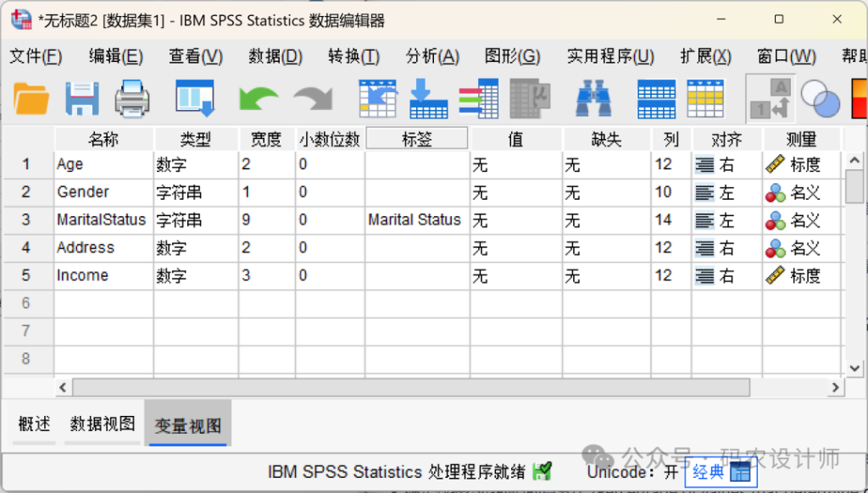Select row header number 5 for Income
The width and height of the screenshot is (868, 493).
(26, 276)
